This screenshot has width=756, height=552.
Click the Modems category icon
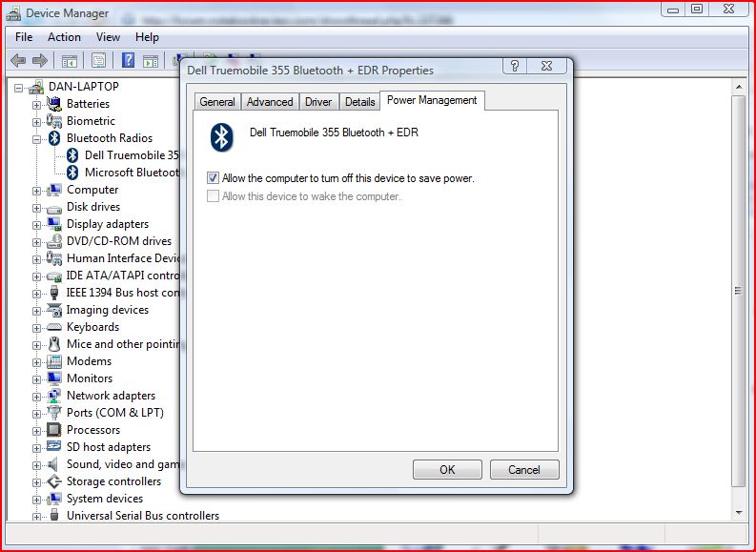click(x=54, y=361)
